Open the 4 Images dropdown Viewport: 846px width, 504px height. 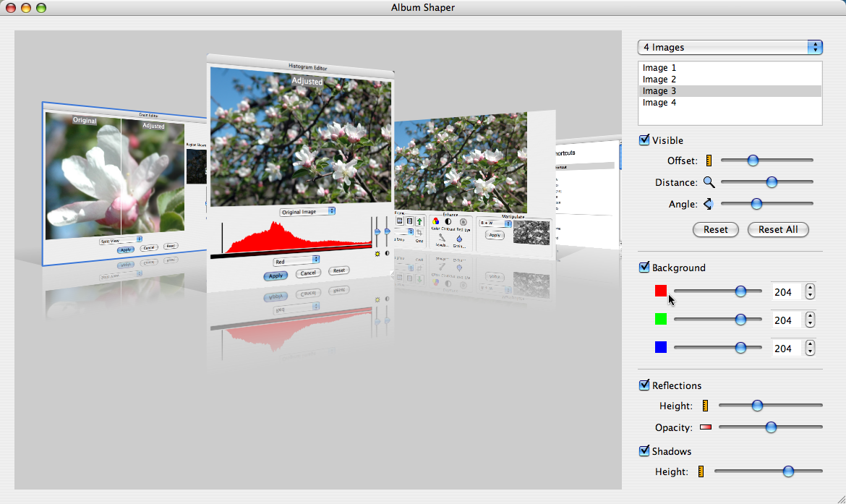point(730,47)
